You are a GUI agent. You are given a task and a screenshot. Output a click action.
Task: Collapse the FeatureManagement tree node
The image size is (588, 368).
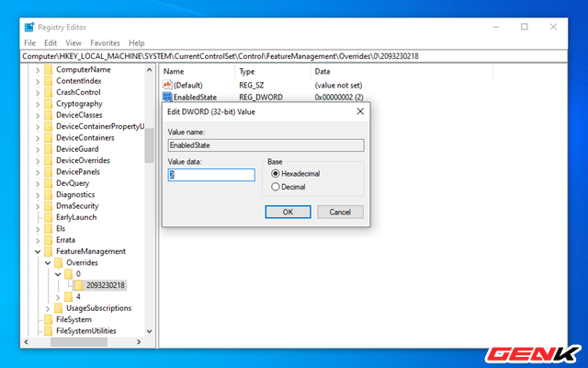click(38, 251)
